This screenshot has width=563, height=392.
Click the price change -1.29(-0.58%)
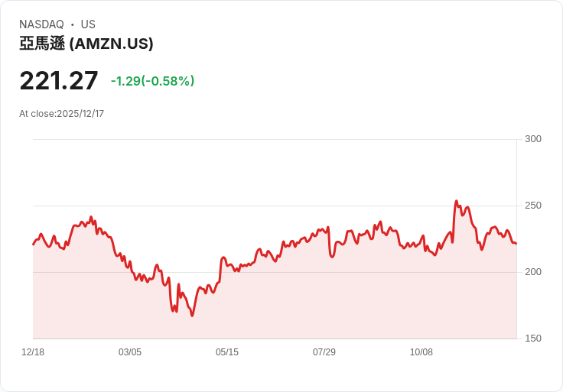click(x=152, y=81)
